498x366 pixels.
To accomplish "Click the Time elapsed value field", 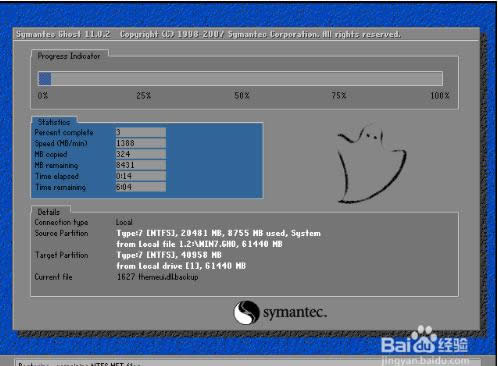I will pyautogui.click(x=141, y=176).
